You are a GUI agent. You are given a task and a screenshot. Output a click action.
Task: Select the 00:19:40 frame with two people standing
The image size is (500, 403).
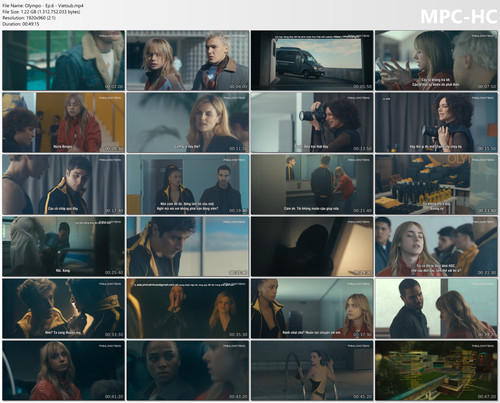pos(188,184)
